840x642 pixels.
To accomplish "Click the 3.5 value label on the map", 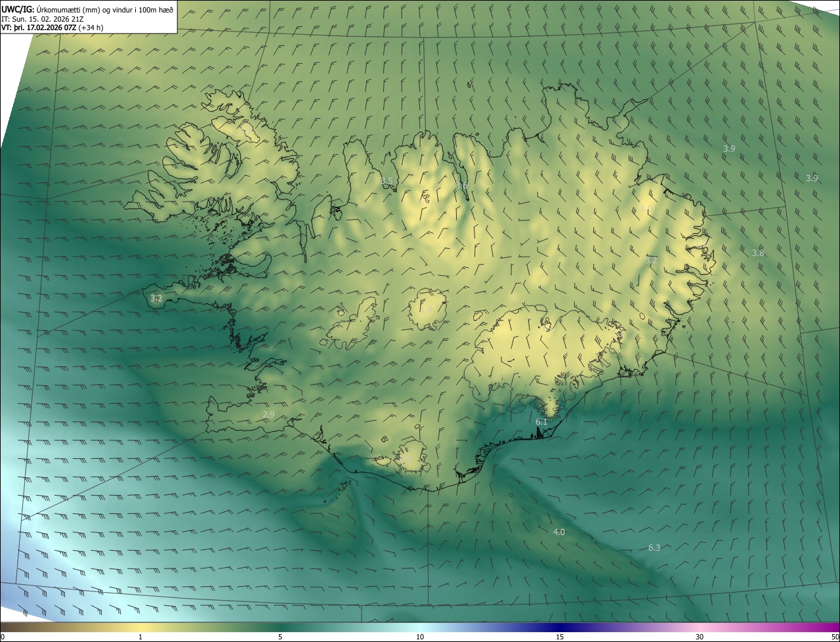I will coord(387,181).
